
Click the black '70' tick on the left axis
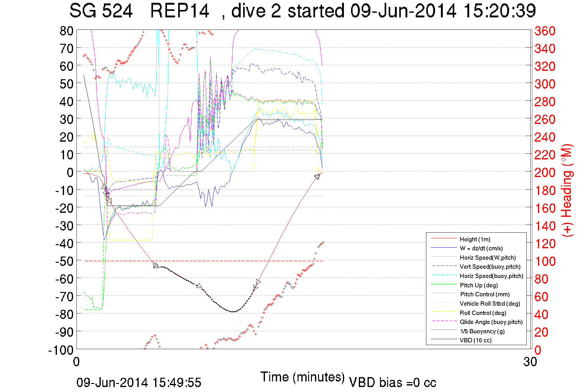pos(67,48)
